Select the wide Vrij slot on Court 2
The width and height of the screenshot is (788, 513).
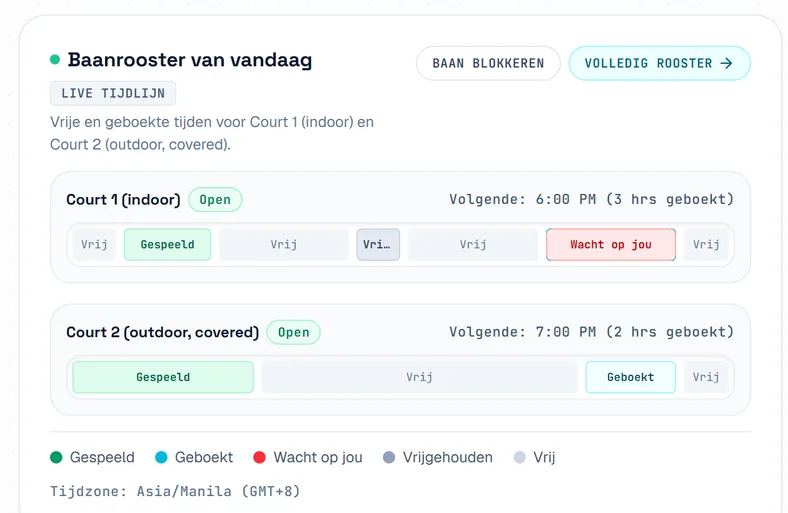coord(419,377)
